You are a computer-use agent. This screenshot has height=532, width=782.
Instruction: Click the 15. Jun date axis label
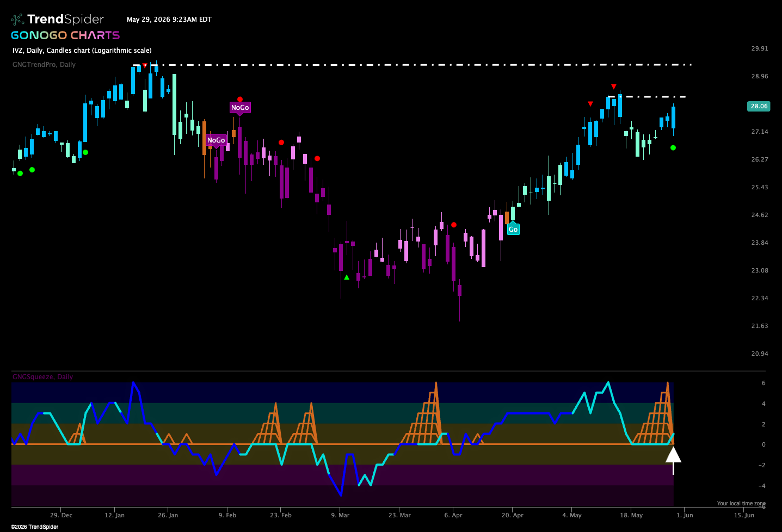coord(744,515)
